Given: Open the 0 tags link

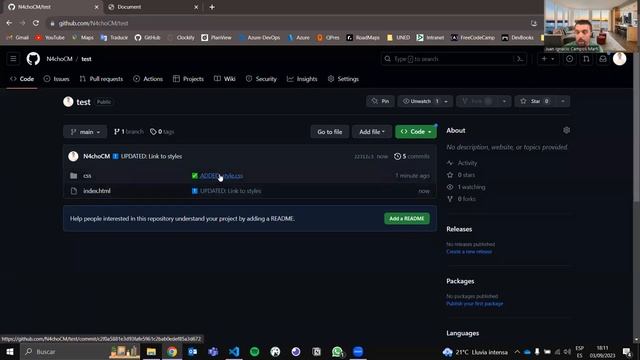Looking at the screenshot, I should point(162,132).
